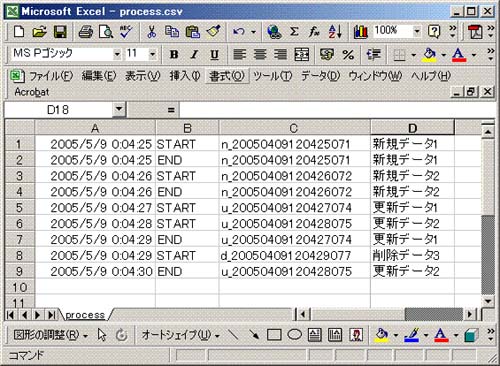Insert hyperlink with the globe icon
This screenshot has height=366, width=500.
pyautogui.click(x=274, y=32)
